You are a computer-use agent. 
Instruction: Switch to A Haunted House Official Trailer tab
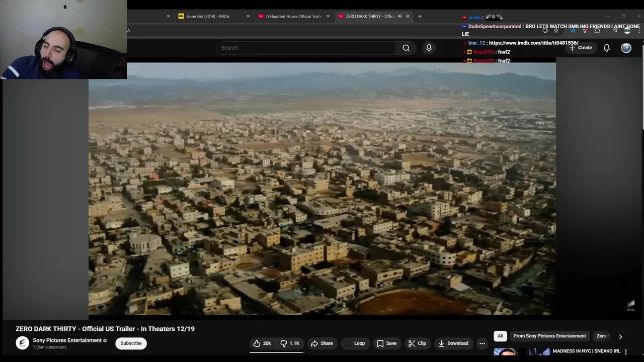293,16
